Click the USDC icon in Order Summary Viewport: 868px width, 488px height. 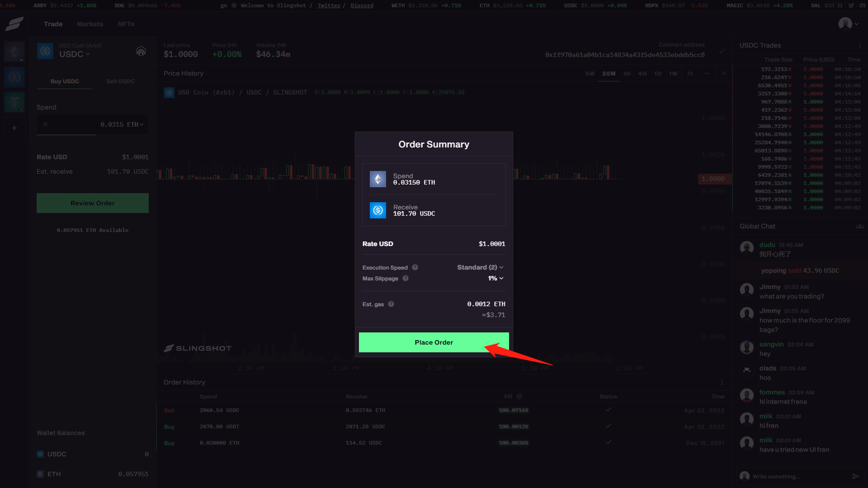click(378, 210)
